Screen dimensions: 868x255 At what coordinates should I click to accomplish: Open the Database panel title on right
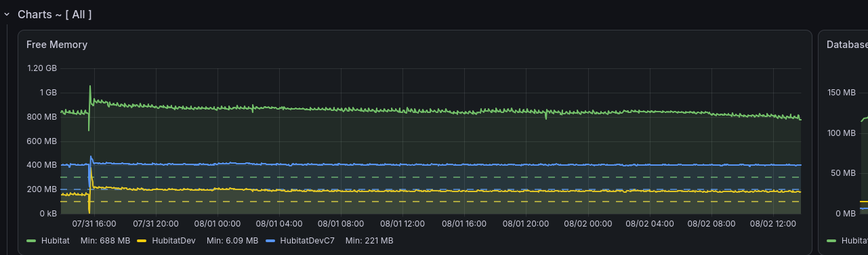[847, 45]
